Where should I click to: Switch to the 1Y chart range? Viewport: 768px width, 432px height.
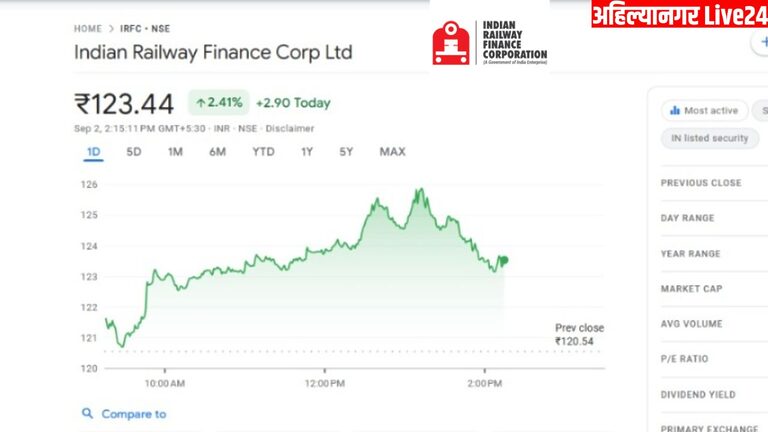pyautogui.click(x=307, y=152)
